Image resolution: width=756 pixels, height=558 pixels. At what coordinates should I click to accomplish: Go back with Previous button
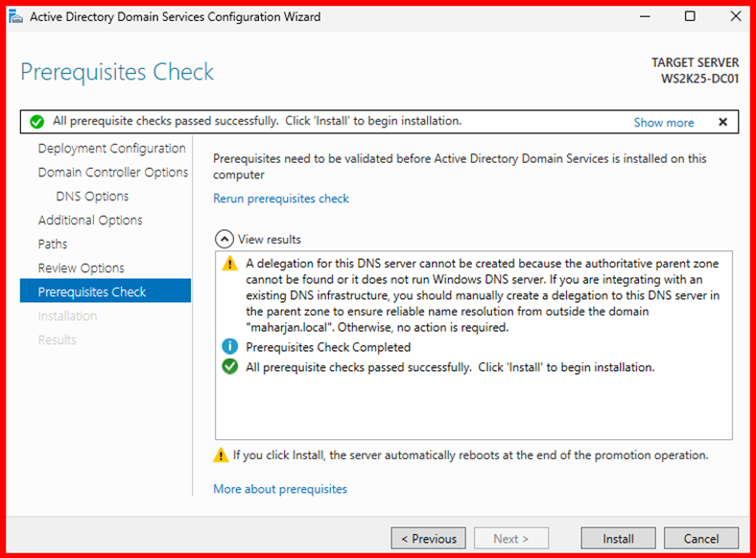pos(428,539)
